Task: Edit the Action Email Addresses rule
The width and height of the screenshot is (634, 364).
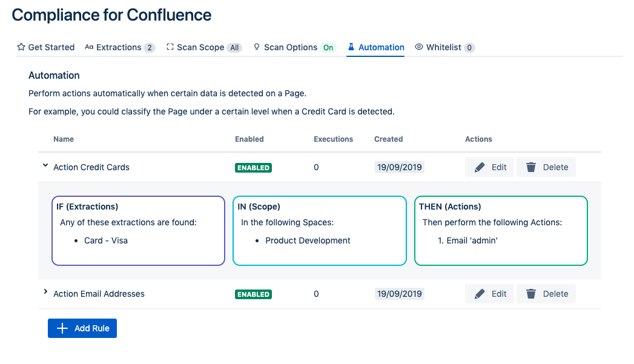Action: tap(489, 294)
